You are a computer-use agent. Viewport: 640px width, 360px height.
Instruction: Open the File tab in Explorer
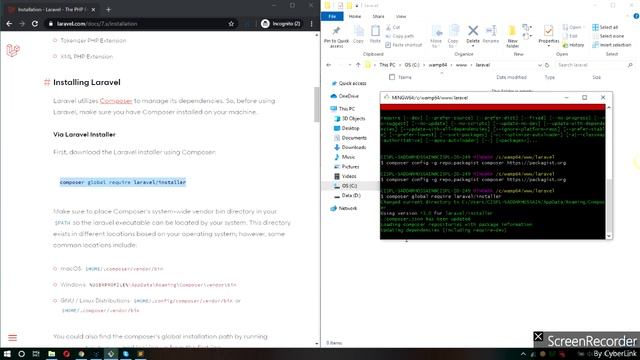(x=332, y=16)
